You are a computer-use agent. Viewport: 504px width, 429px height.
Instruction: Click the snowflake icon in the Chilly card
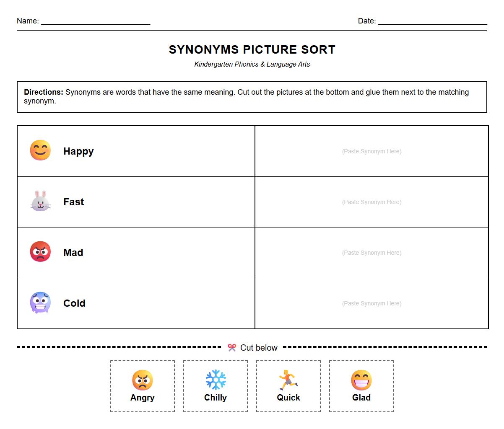[x=215, y=380]
